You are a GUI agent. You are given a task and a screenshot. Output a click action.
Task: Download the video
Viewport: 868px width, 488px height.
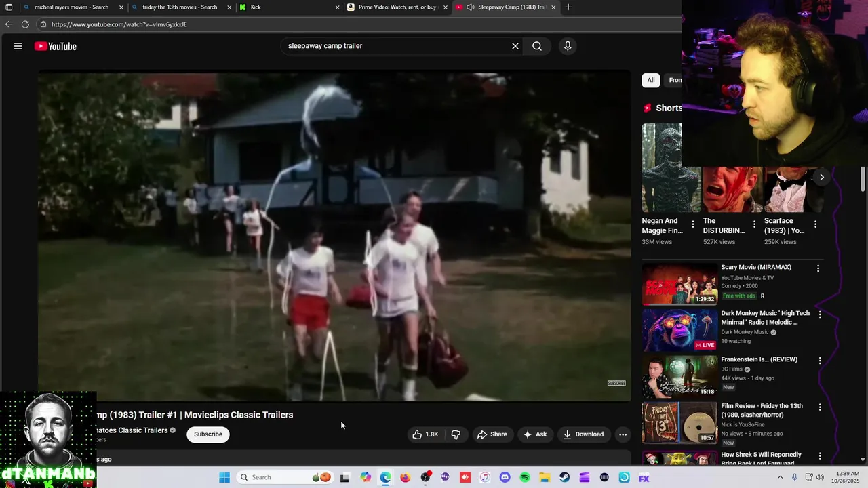point(583,434)
